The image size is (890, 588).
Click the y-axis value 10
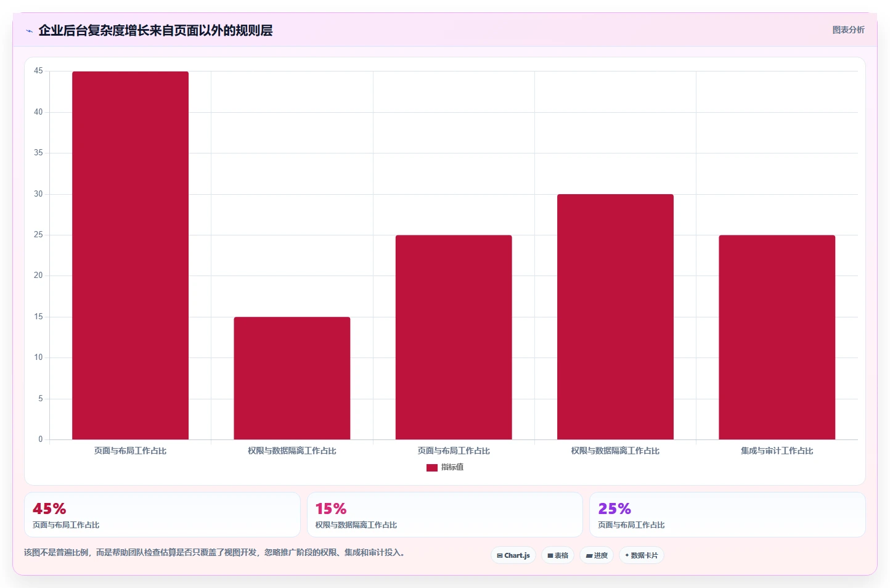(x=38, y=357)
